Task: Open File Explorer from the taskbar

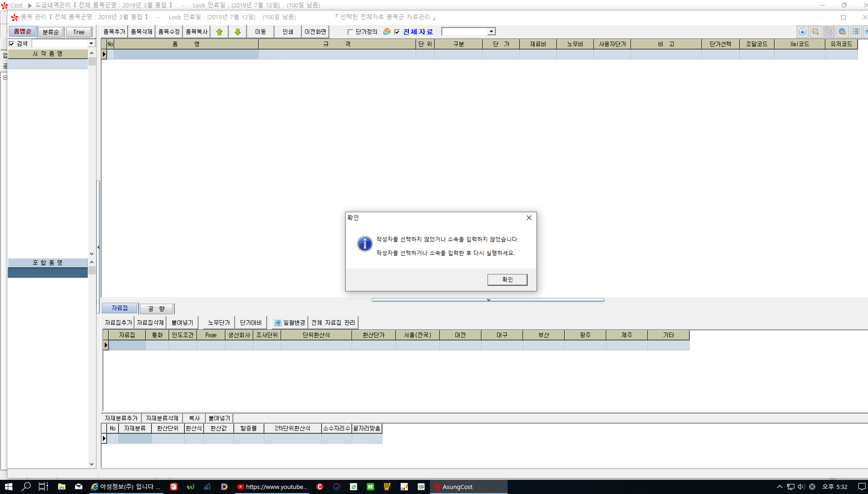Action: pos(61,487)
